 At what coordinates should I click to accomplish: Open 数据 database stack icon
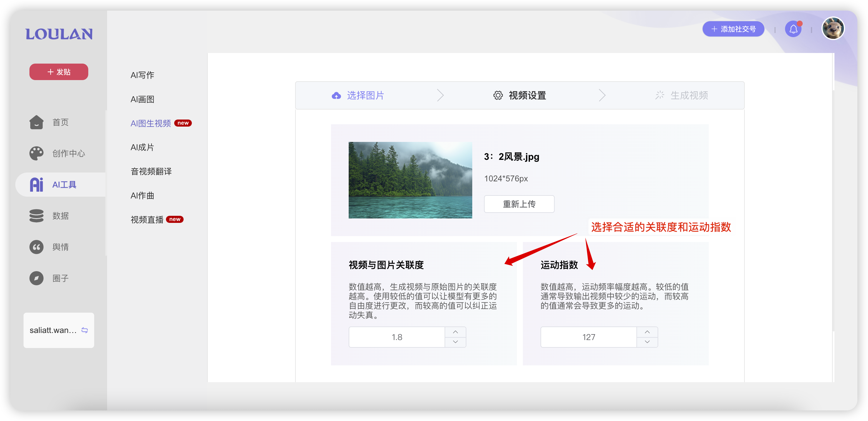(x=36, y=216)
